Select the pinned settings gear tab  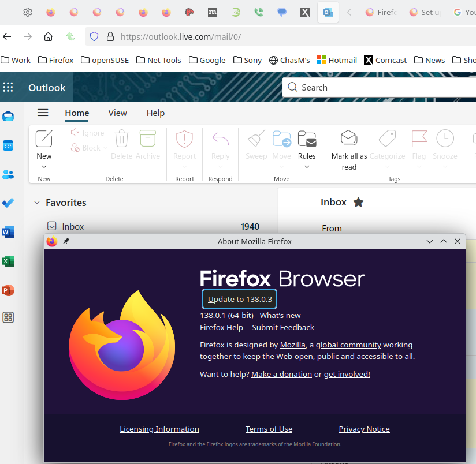tap(28, 12)
